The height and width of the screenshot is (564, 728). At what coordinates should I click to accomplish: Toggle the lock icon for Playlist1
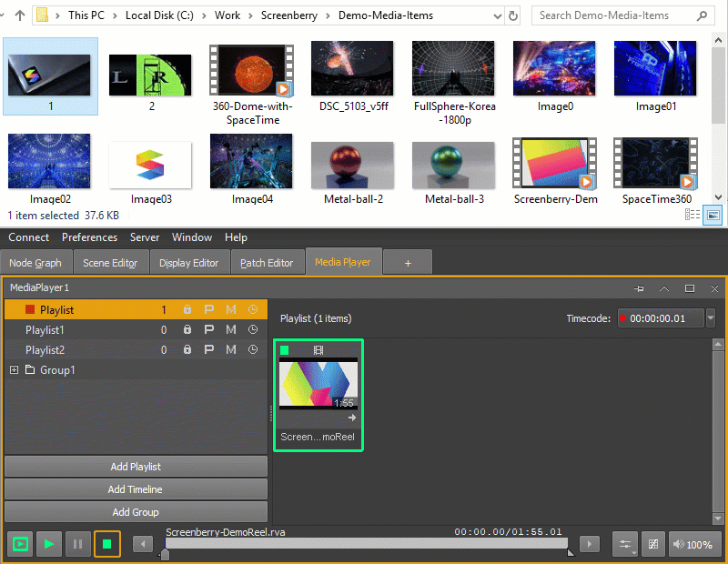pyautogui.click(x=187, y=329)
